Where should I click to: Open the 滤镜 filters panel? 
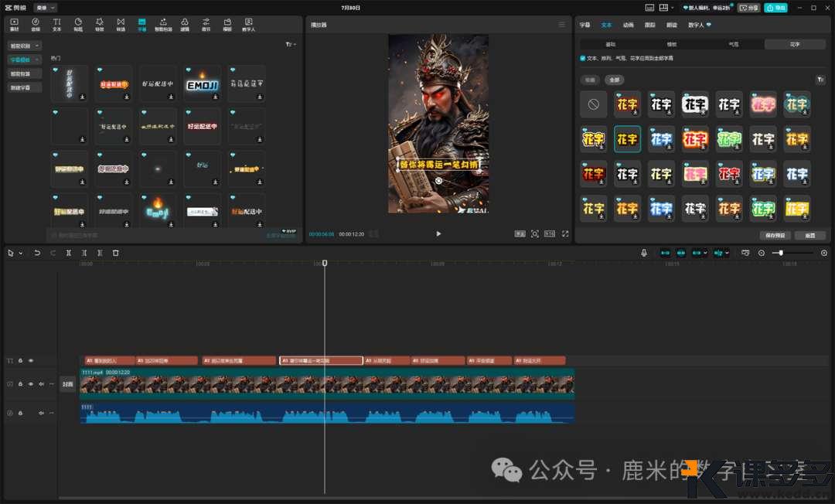[x=185, y=25]
